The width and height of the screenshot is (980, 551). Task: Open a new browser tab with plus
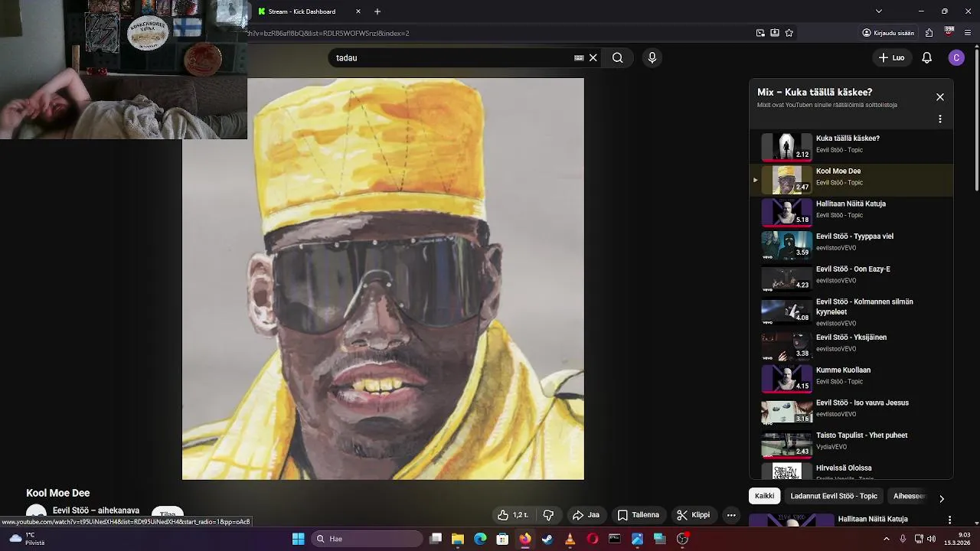[377, 11]
